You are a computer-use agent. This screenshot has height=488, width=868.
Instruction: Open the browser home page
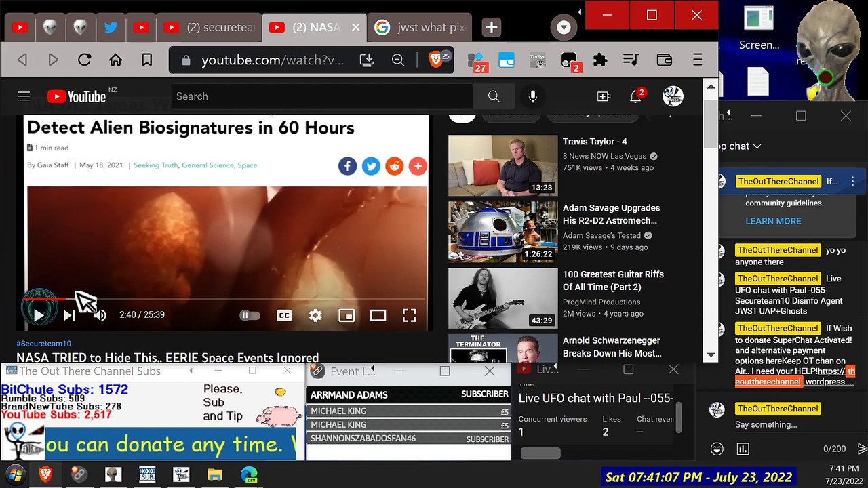click(x=115, y=60)
